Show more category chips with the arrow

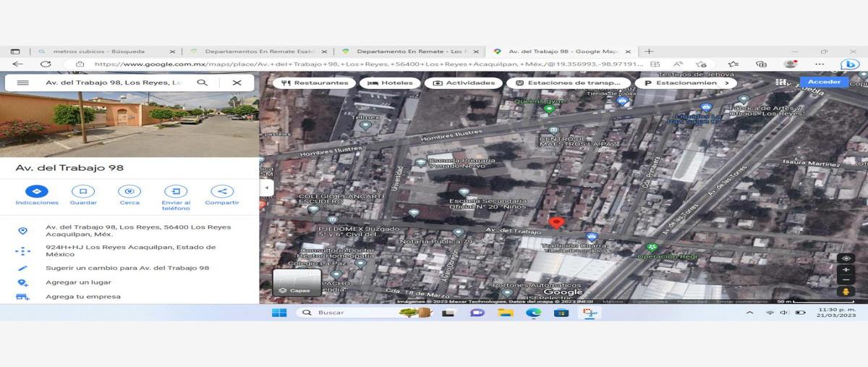[x=727, y=83]
